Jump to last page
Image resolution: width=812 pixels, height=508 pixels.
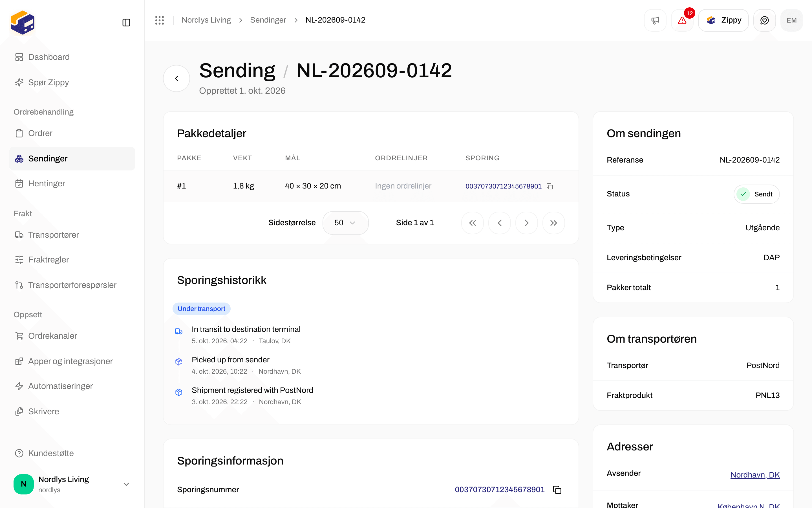click(554, 223)
